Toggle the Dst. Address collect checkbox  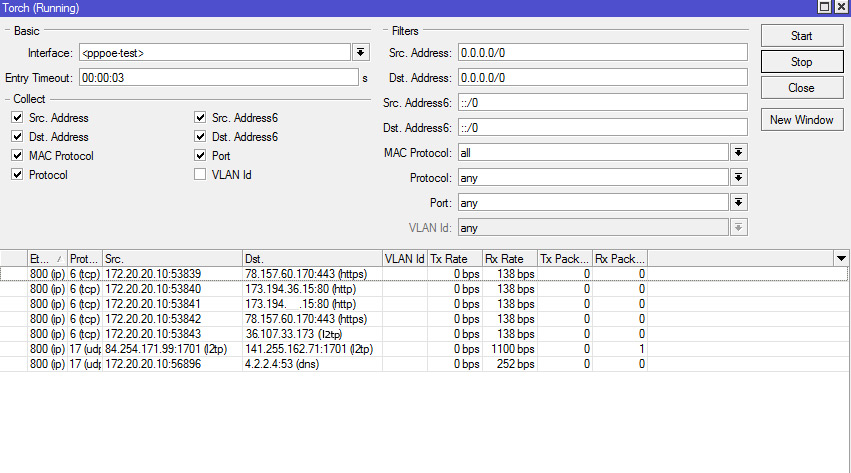click(17, 136)
